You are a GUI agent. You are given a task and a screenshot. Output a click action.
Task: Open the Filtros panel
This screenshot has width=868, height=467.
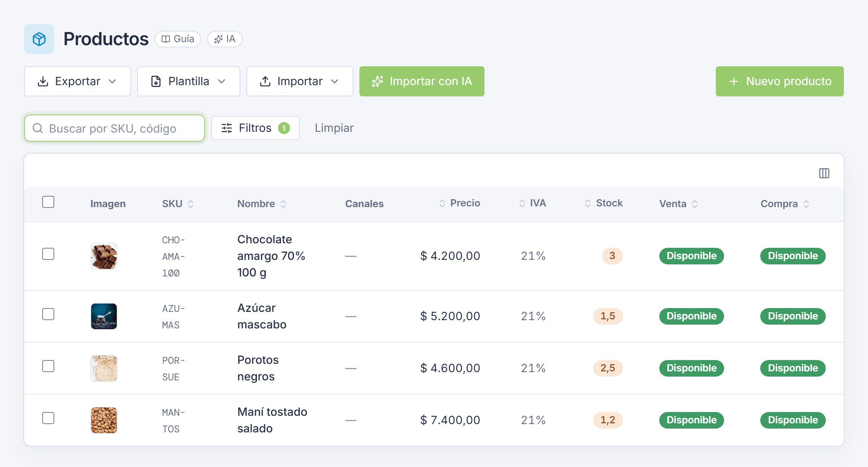(255, 128)
